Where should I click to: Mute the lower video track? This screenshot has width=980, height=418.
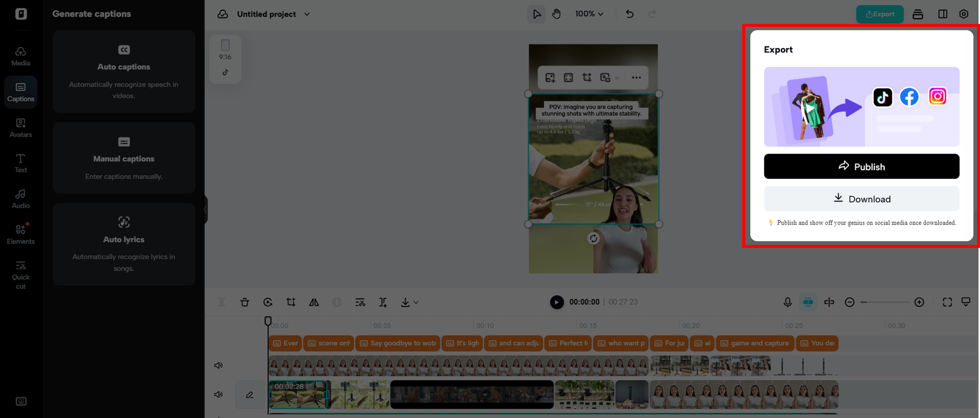coord(218,395)
